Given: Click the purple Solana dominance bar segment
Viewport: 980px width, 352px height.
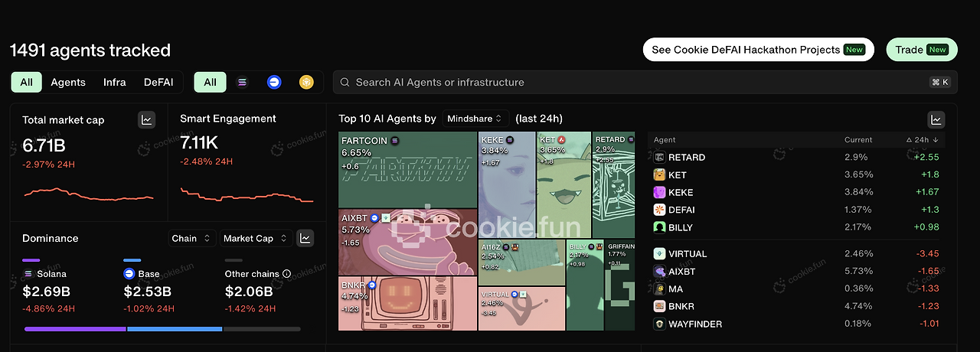Looking at the screenshot, I should pos(75,329).
